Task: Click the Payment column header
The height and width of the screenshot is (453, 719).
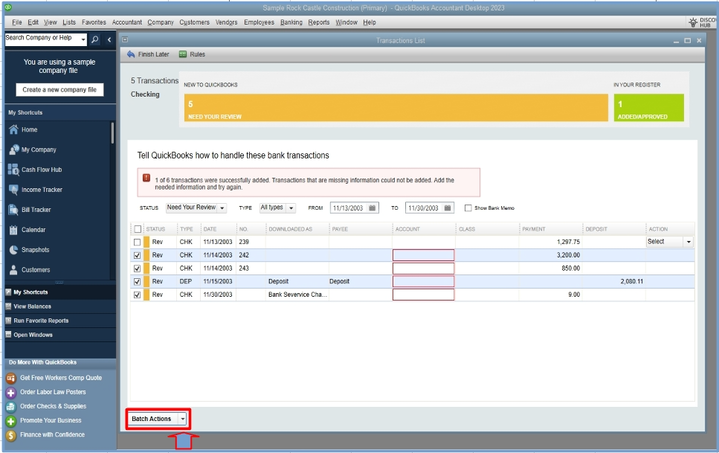Action: point(550,229)
